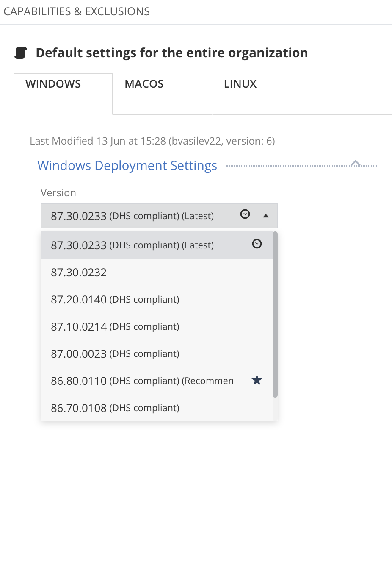Click the Capabilities & Exclusions header
Viewport: 392px width, 562px height.
point(77,11)
